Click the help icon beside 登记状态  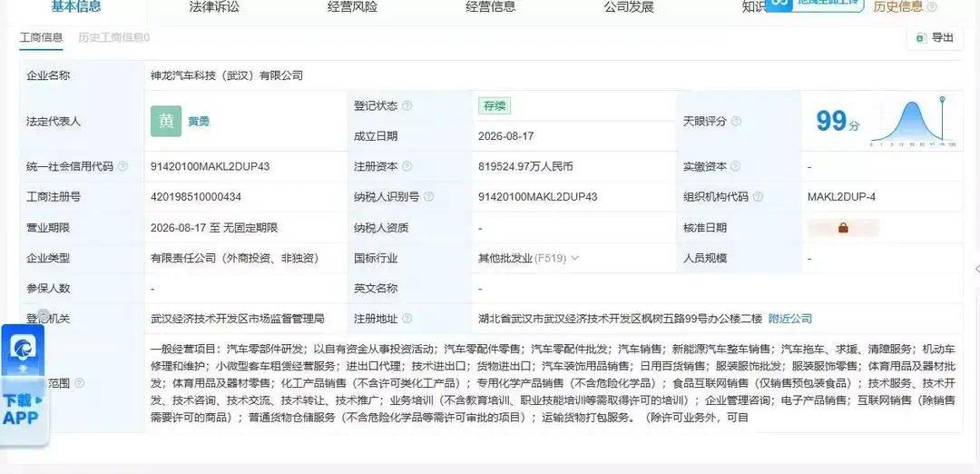pyautogui.click(x=407, y=105)
